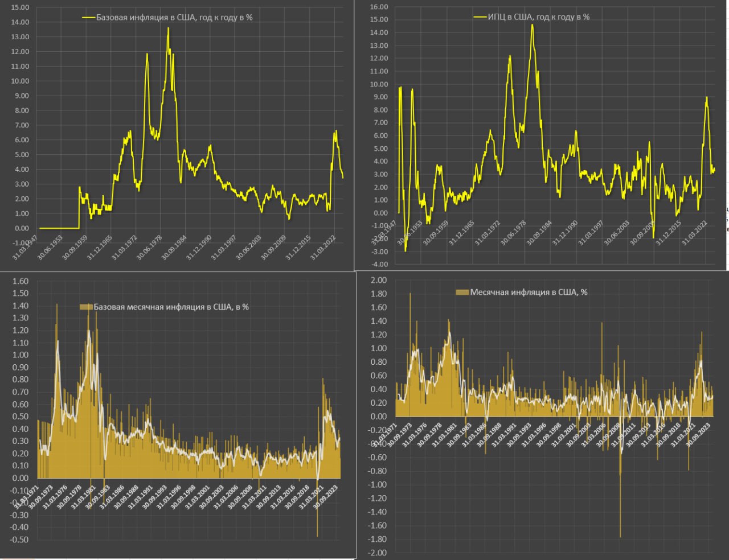729x560 pixels.
Task: Click date label 31.03.2022 in the core yearly chart
Action: 323,248
